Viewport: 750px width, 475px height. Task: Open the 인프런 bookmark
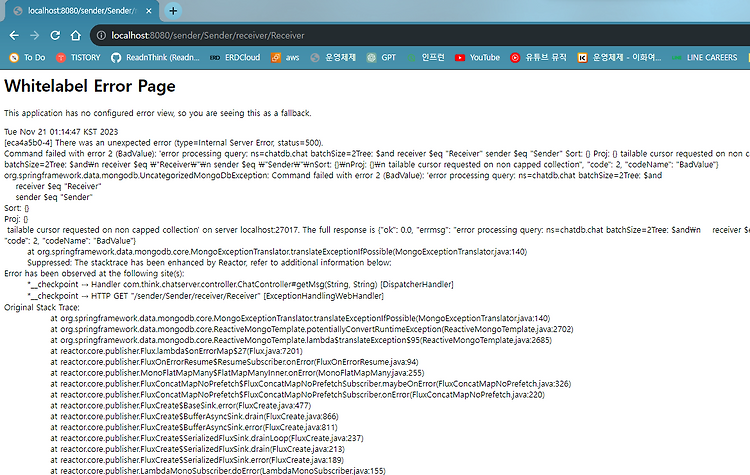(x=426, y=57)
